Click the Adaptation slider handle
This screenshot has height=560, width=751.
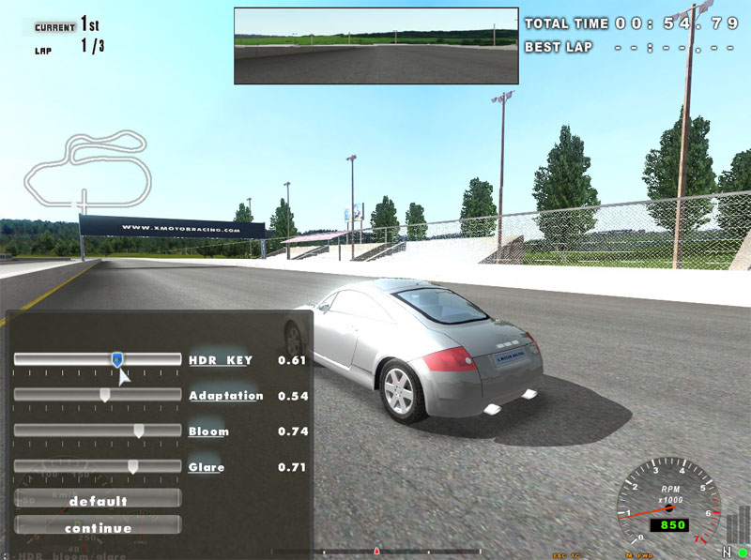pos(105,395)
